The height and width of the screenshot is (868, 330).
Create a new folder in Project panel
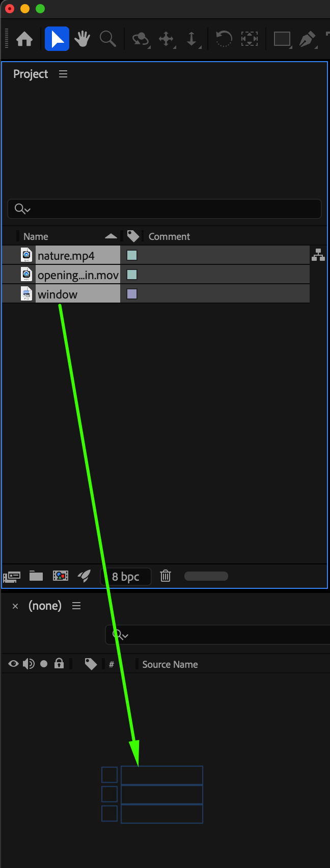tap(36, 576)
